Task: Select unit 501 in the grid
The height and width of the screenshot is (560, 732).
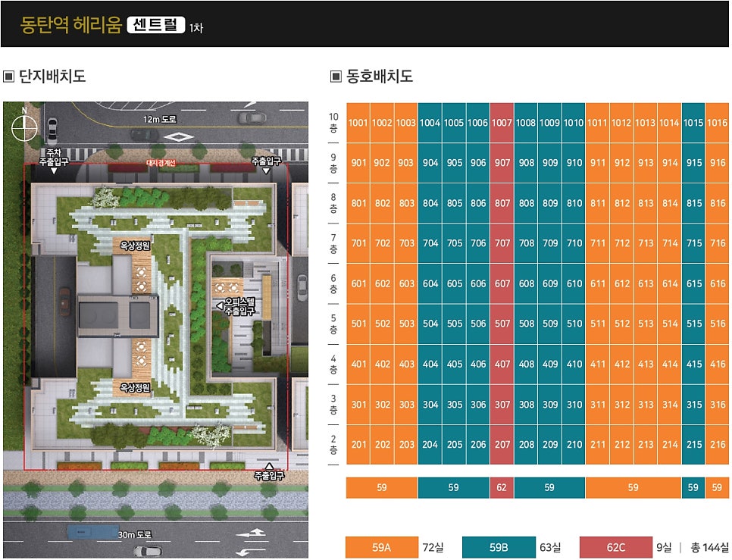Action: click(358, 324)
